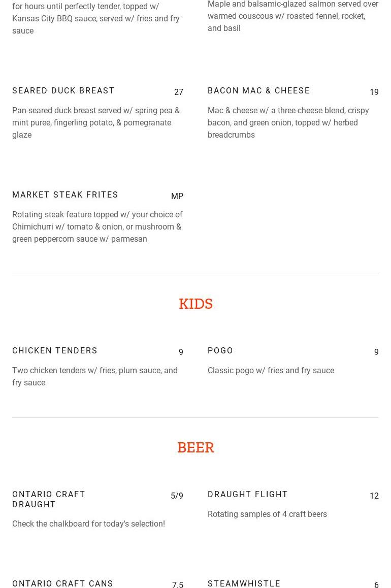Click the Pogo menu item title
The height and width of the screenshot is (588, 391).
pyautogui.click(x=220, y=351)
